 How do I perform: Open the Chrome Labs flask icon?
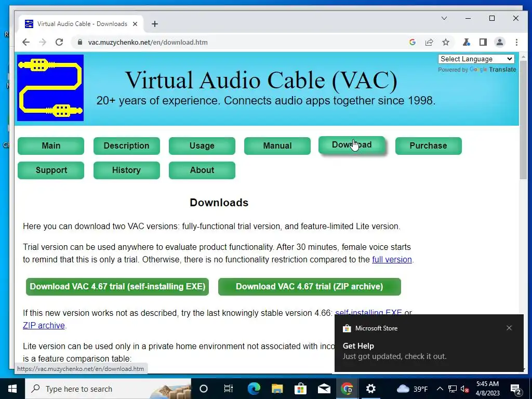[466, 42]
